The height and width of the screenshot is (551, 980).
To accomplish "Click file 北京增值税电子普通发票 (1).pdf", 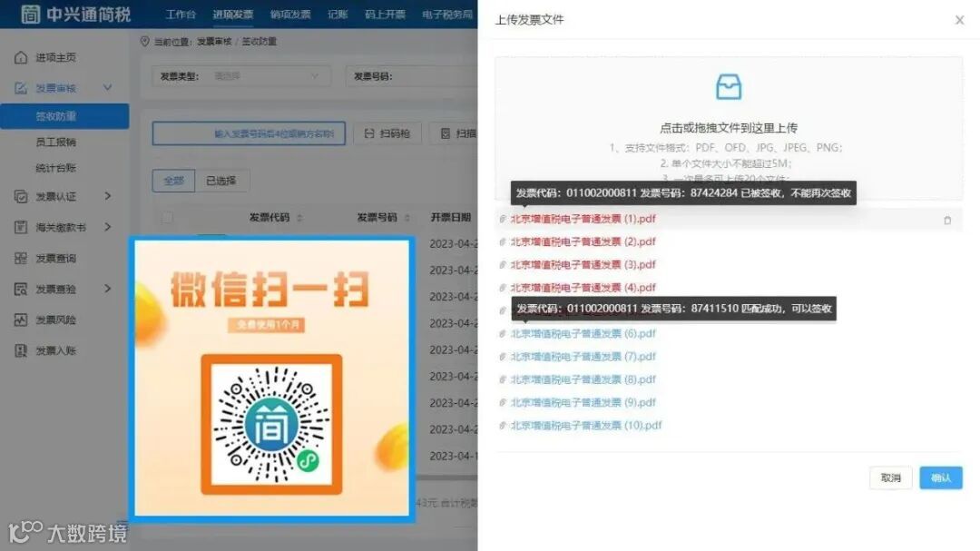I will 583,219.
